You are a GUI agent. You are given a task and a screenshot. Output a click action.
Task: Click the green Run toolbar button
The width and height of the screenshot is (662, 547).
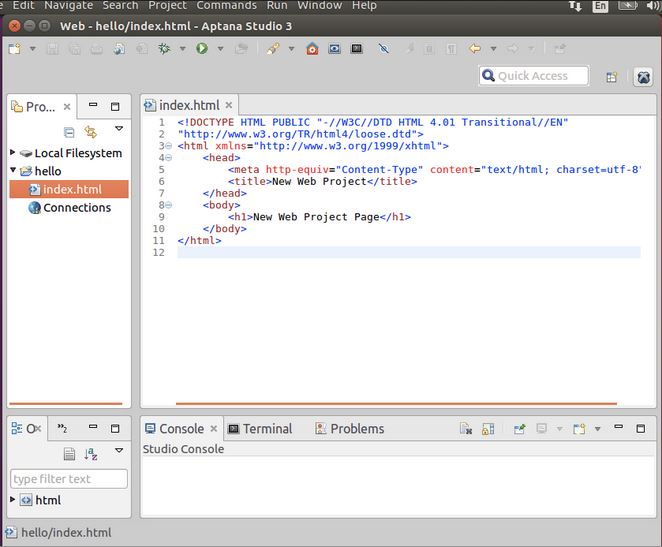pyautogui.click(x=202, y=49)
